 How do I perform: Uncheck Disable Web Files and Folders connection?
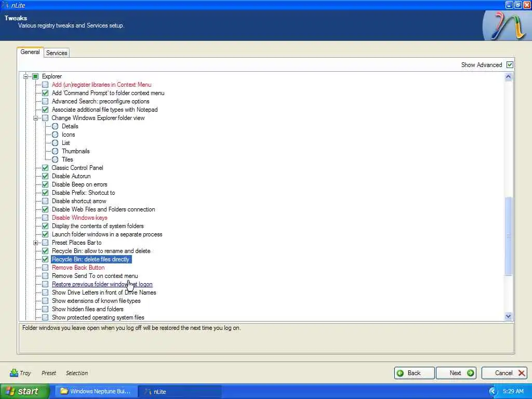tap(45, 209)
